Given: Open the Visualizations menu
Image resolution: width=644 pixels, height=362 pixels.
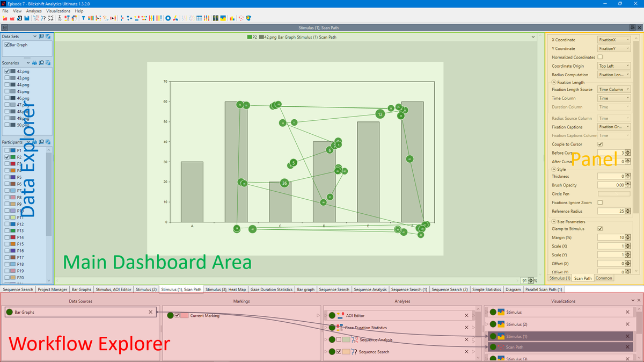Looking at the screenshot, I should tap(58, 11).
